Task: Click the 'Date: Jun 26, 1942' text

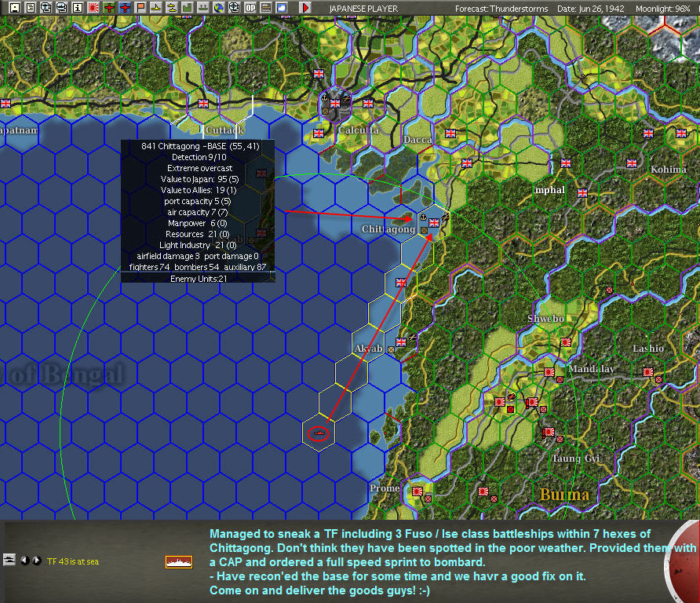Action: tap(590, 9)
